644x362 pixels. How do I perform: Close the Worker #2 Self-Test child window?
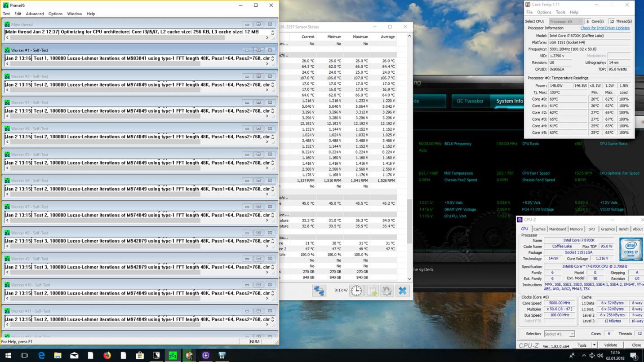pyautogui.click(x=270, y=76)
